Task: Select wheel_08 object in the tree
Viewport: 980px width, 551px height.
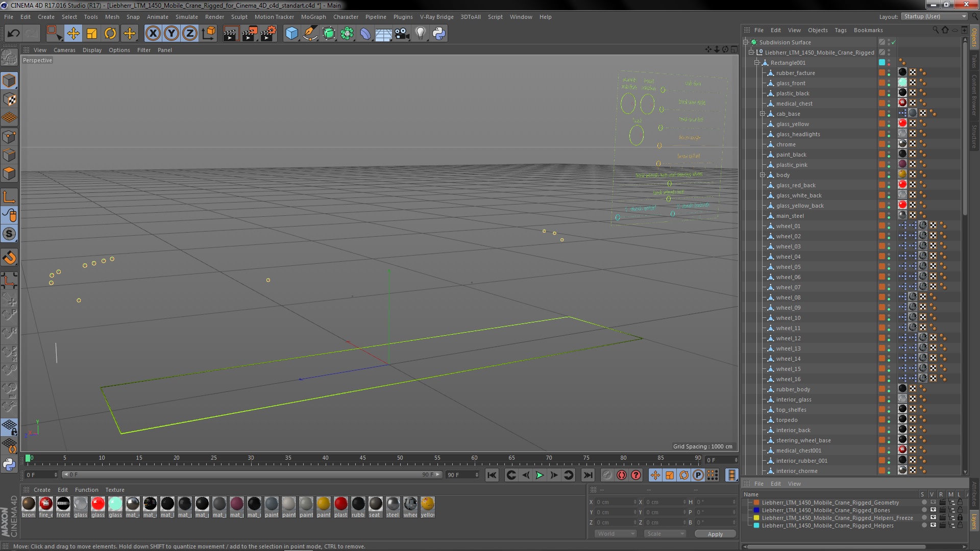Action: [788, 297]
